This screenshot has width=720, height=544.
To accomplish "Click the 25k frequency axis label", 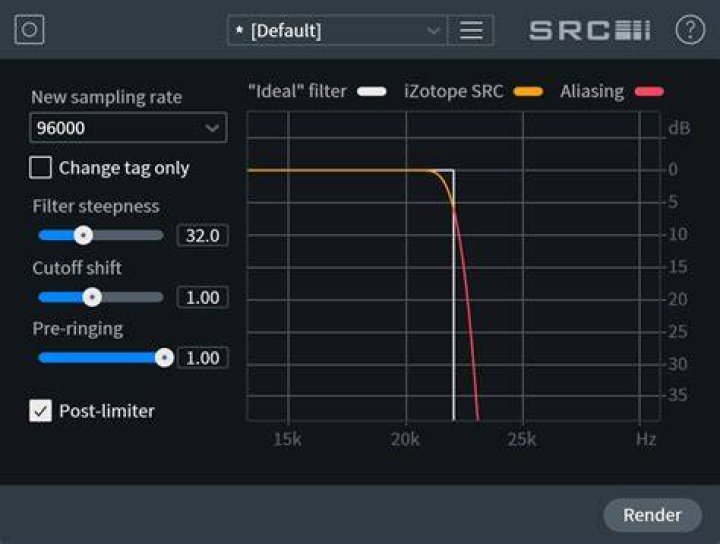I will 522,439.
